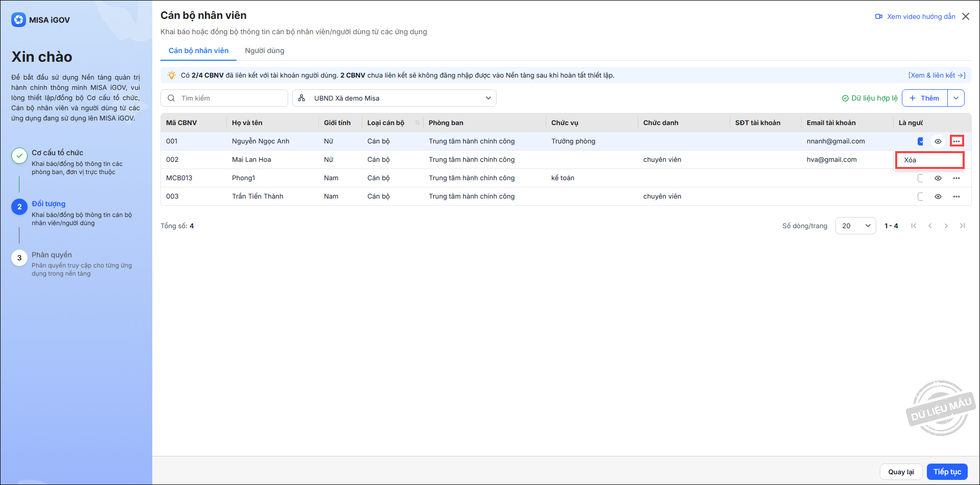Sort by the Loại cán bộ column icon
The height and width of the screenshot is (485, 980).
417,123
